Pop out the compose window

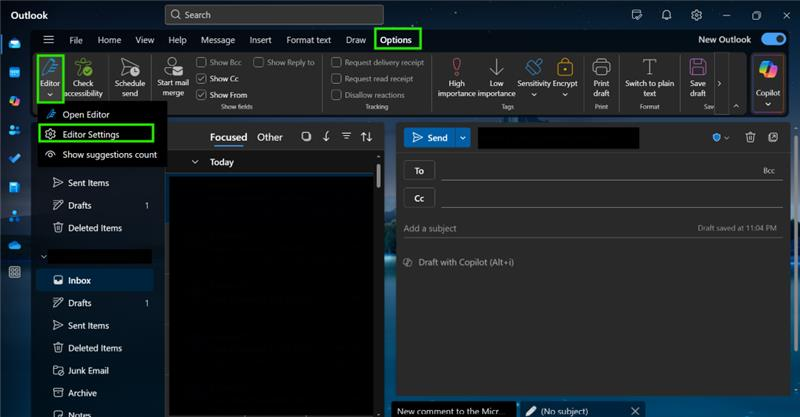773,137
